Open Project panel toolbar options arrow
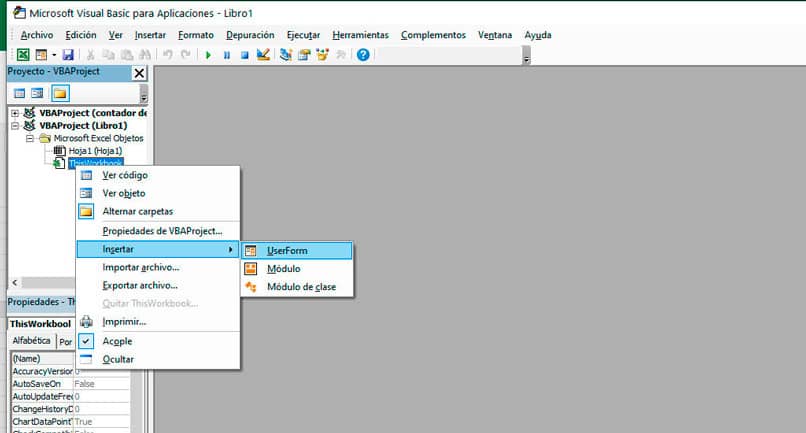806x433 pixels. (143, 94)
